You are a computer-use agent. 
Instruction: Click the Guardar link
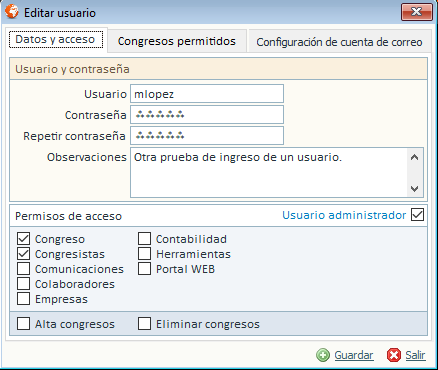point(354,355)
